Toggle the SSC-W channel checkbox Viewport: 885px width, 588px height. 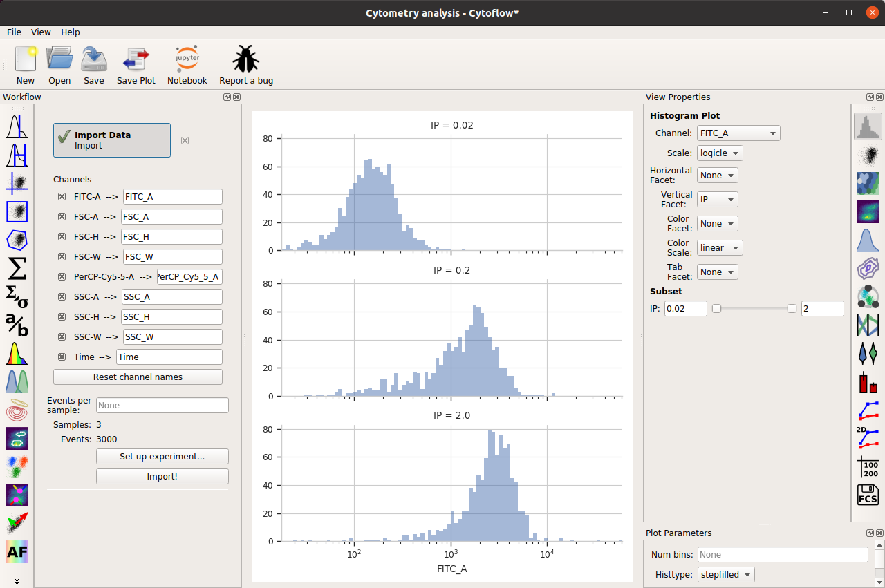pos(62,337)
